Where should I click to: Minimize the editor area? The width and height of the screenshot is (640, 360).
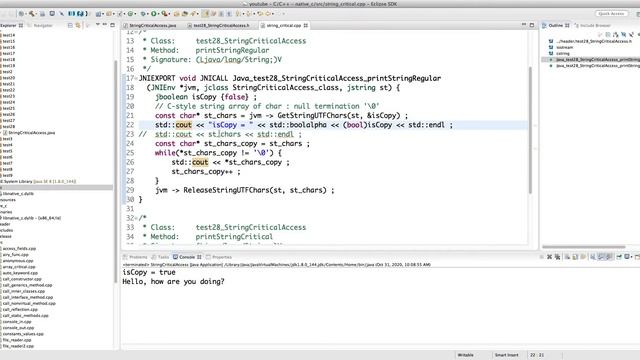[x=524, y=25]
